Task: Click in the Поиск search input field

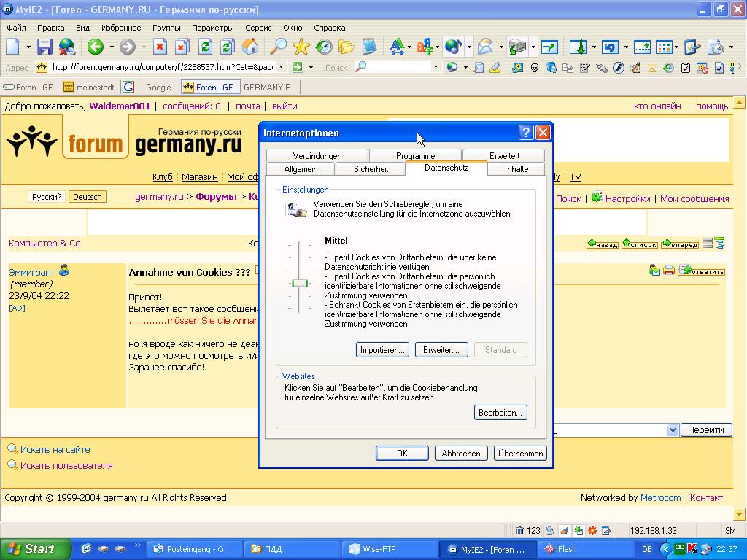Action: 399,66
